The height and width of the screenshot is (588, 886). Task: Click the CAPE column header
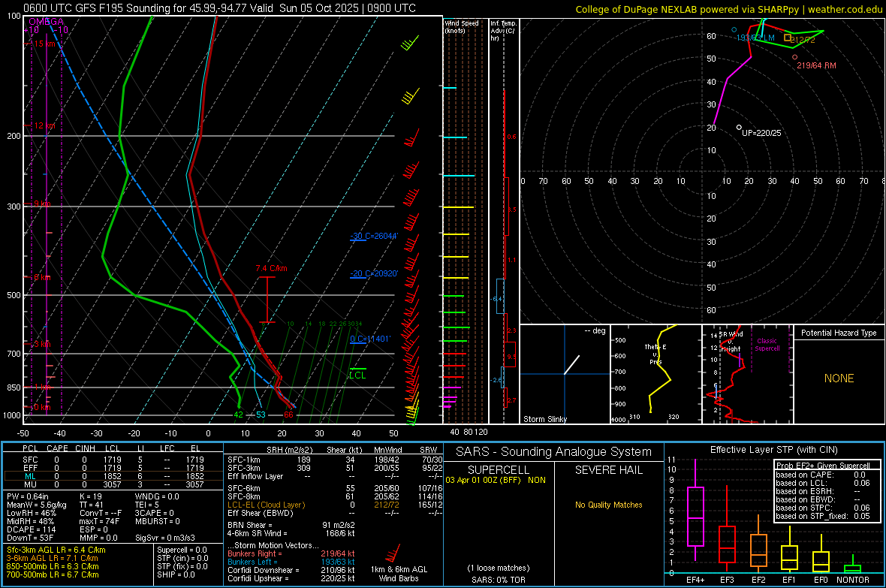click(57, 448)
